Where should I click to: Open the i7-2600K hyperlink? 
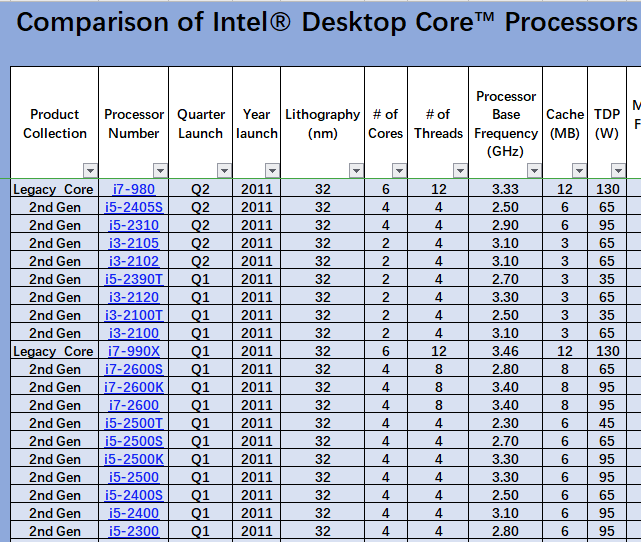pos(134,387)
